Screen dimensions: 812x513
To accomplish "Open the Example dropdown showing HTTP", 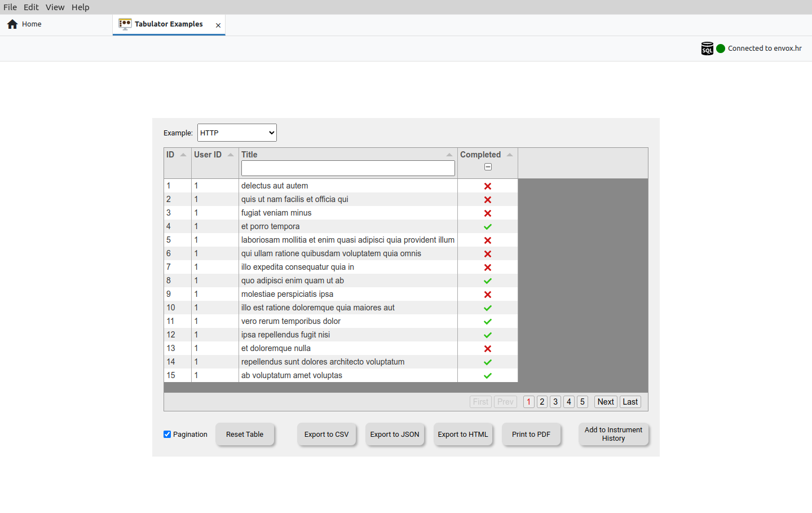I will (237, 133).
